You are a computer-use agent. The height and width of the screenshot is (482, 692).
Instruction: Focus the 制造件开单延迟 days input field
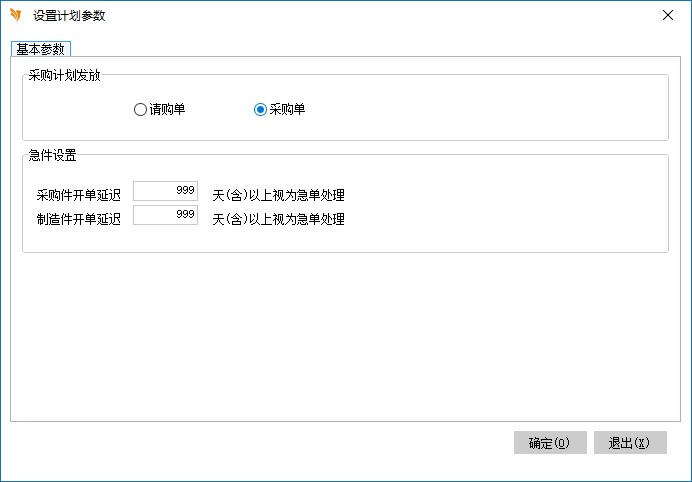tap(165, 215)
